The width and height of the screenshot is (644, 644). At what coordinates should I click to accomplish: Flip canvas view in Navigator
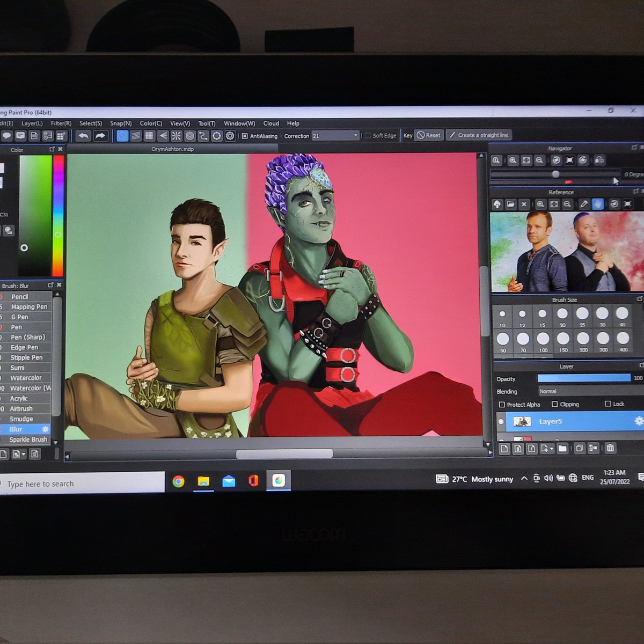pos(599,160)
